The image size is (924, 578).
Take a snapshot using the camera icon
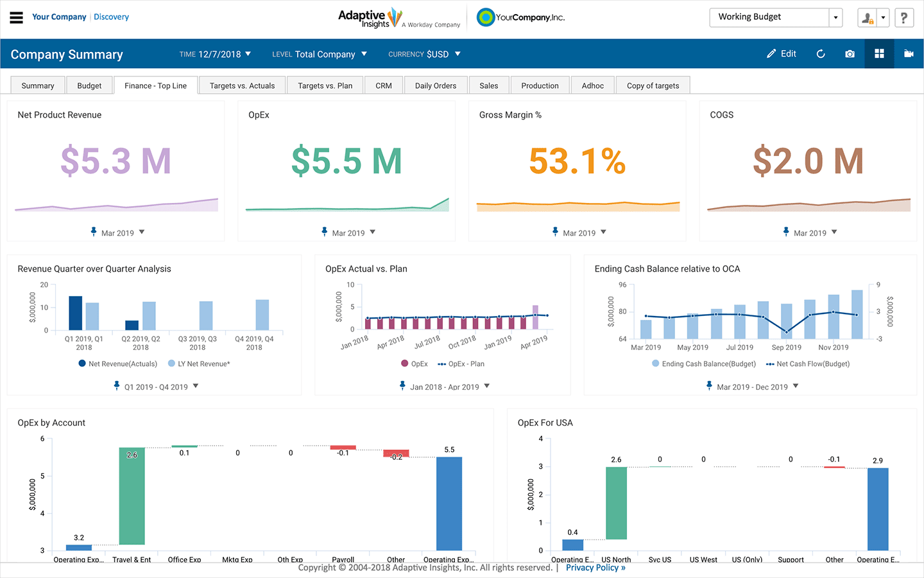coord(850,54)
